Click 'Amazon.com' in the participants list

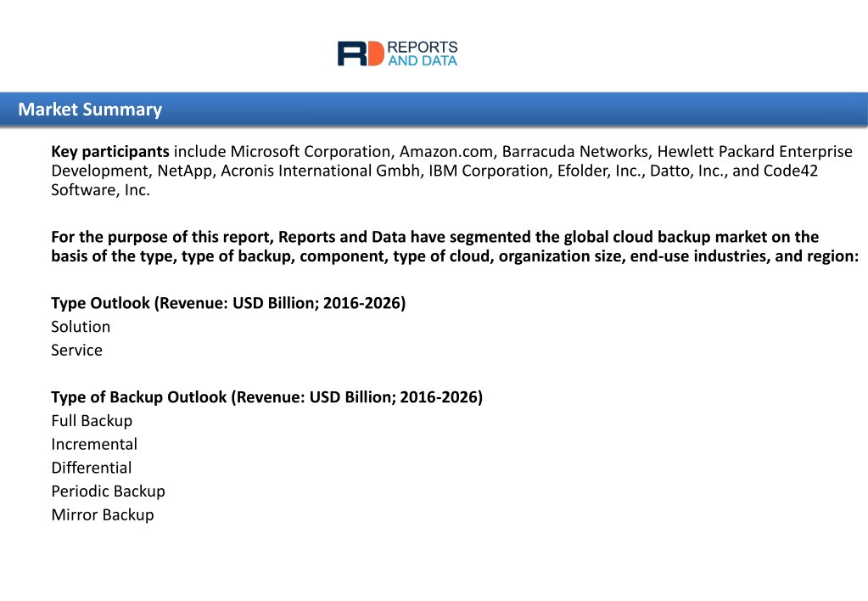447,152
